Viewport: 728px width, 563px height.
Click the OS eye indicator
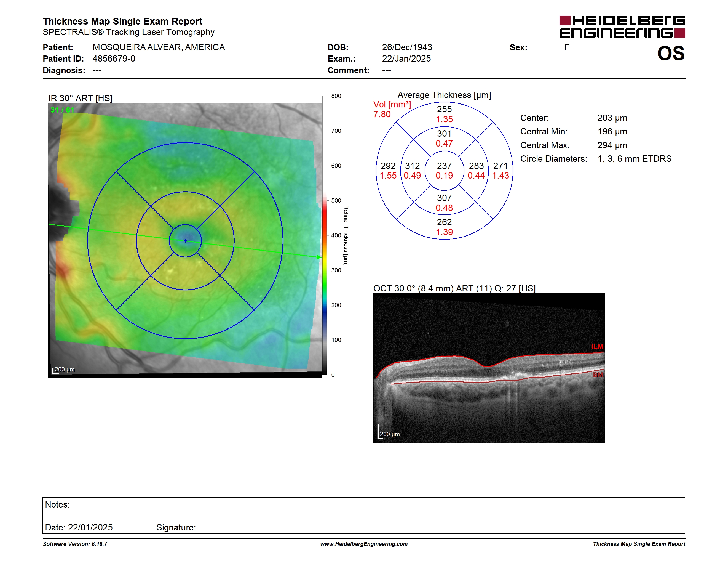point(671,53)
